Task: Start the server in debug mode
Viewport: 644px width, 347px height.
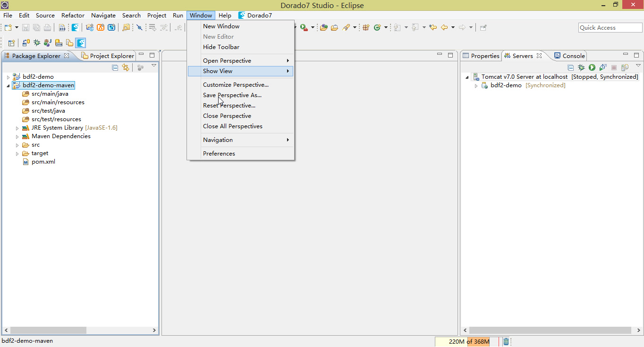Action: tap(581, 67)
